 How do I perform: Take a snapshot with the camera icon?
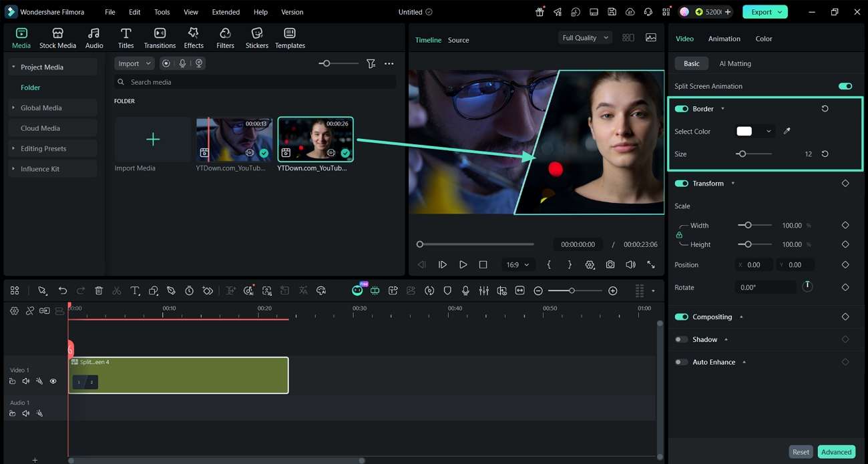coord(610,264)
